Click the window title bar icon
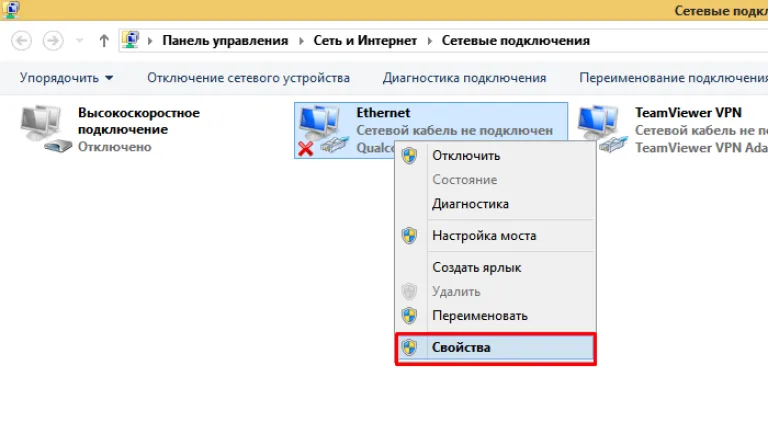The image size is (768, 422). [11, 8]
